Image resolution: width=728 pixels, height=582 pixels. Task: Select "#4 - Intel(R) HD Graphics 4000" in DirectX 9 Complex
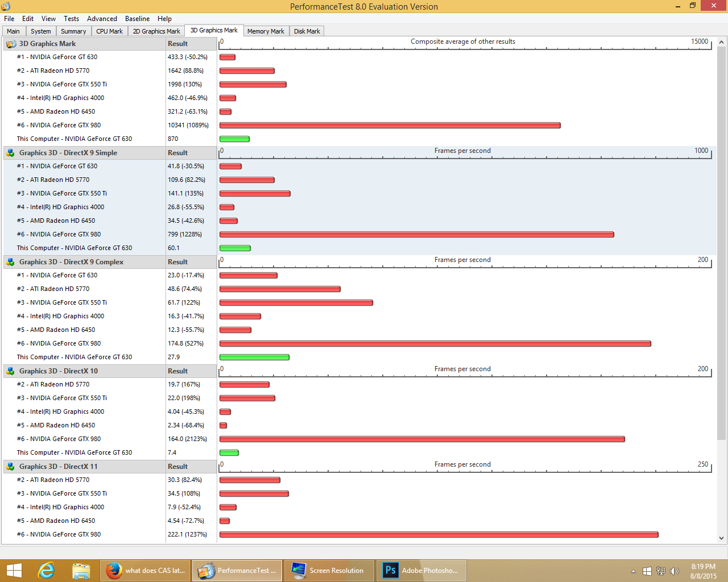[61, 317]
